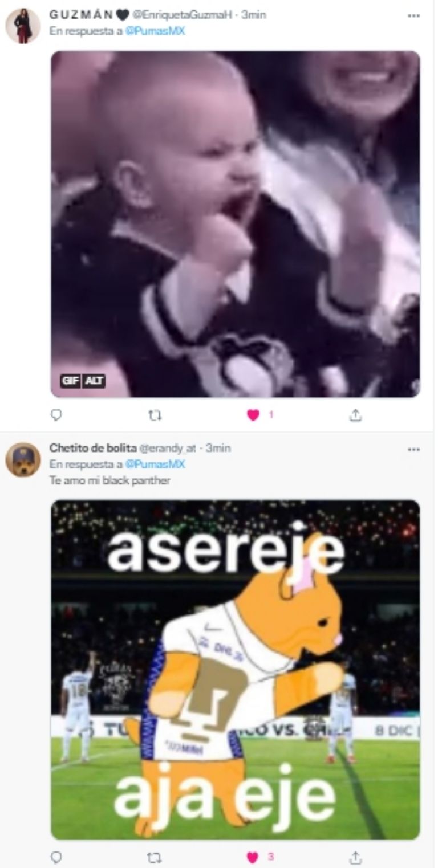Unlike the asereje tweet with three likes
Screen dimensions: 438x868
click(253, 857)
